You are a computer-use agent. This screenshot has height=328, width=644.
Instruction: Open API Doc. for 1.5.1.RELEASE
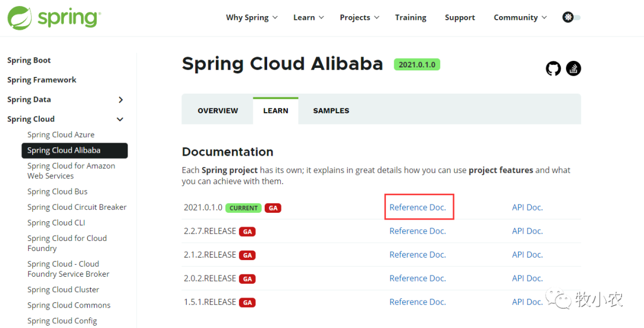[x=527, y=302]
